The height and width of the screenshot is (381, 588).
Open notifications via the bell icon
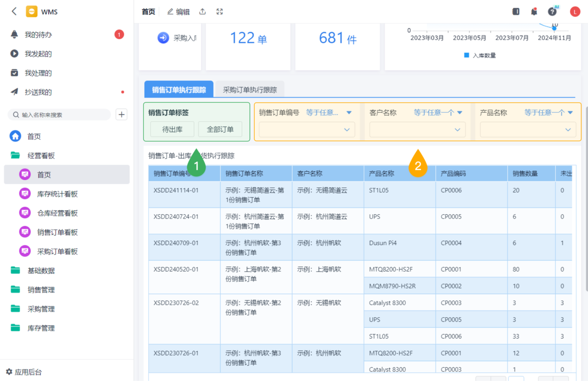[534, 11]
